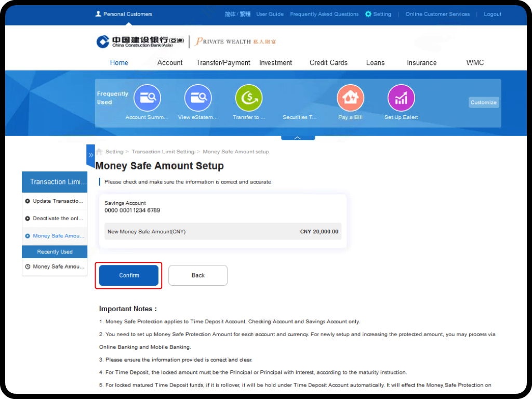
Task: Click the green Transfer to icon
Action: [x=249, y=98]
